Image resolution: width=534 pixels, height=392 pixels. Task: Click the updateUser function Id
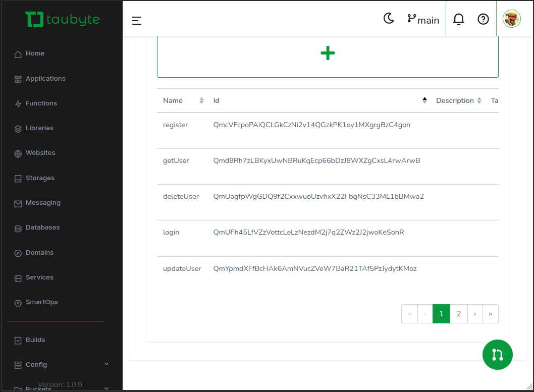(x=314, y=268)
